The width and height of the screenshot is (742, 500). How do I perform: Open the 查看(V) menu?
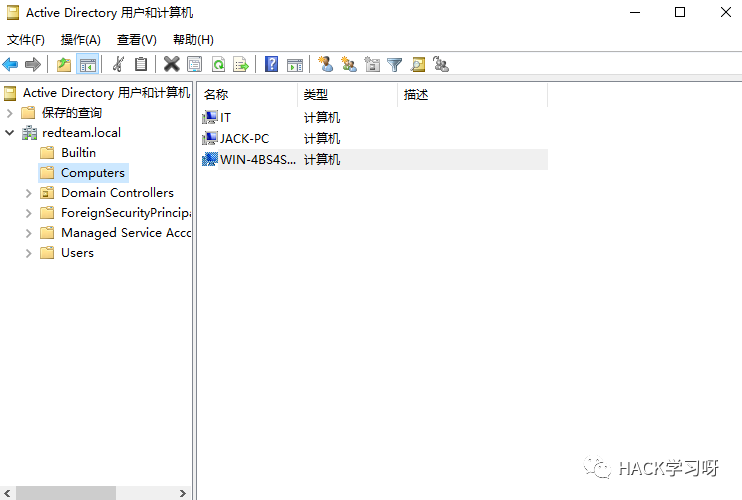137,40
